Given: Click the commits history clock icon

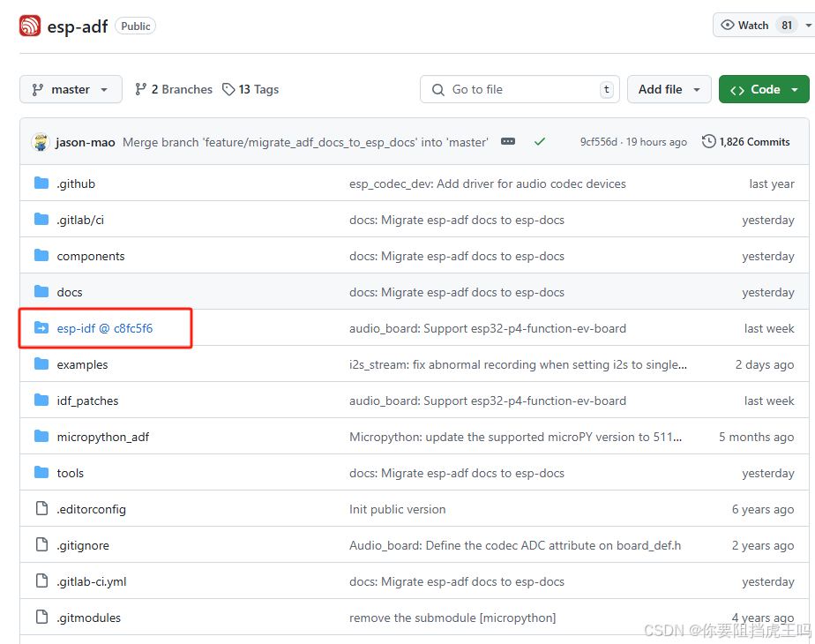Looking at the screenshot, I should 708,141.
